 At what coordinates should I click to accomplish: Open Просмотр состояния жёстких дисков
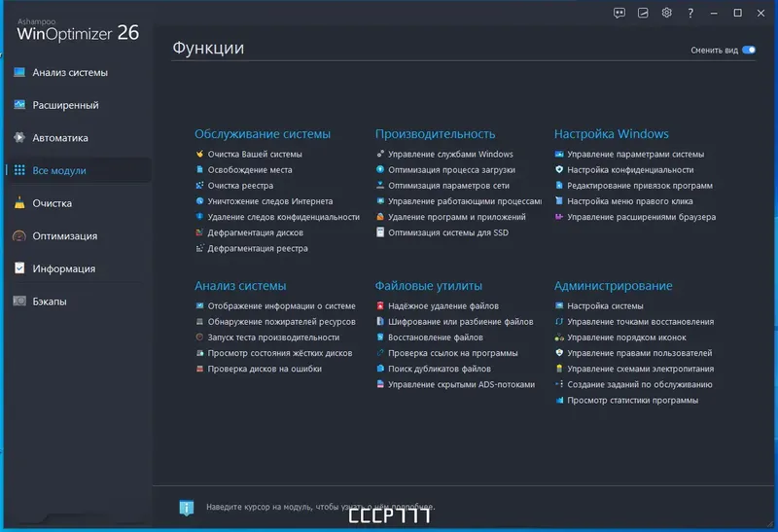pos(280,353)
